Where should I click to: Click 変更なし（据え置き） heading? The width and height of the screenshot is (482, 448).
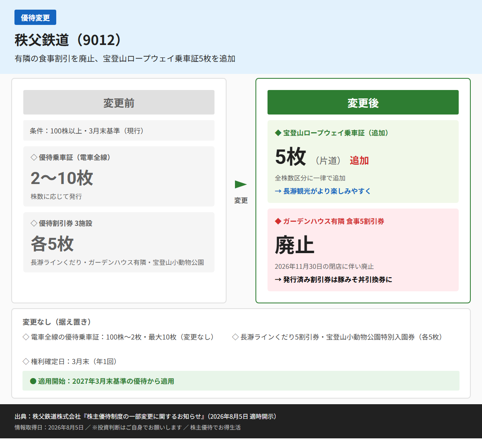pyautogui.click(x=57, y=322)
